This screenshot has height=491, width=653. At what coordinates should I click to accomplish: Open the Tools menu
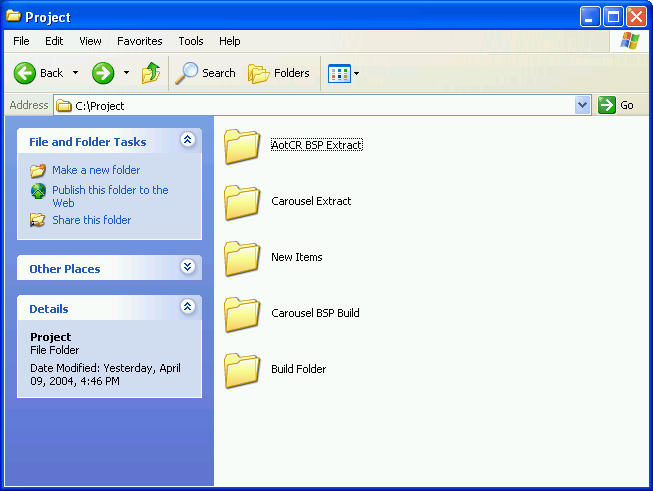[190, 41]
